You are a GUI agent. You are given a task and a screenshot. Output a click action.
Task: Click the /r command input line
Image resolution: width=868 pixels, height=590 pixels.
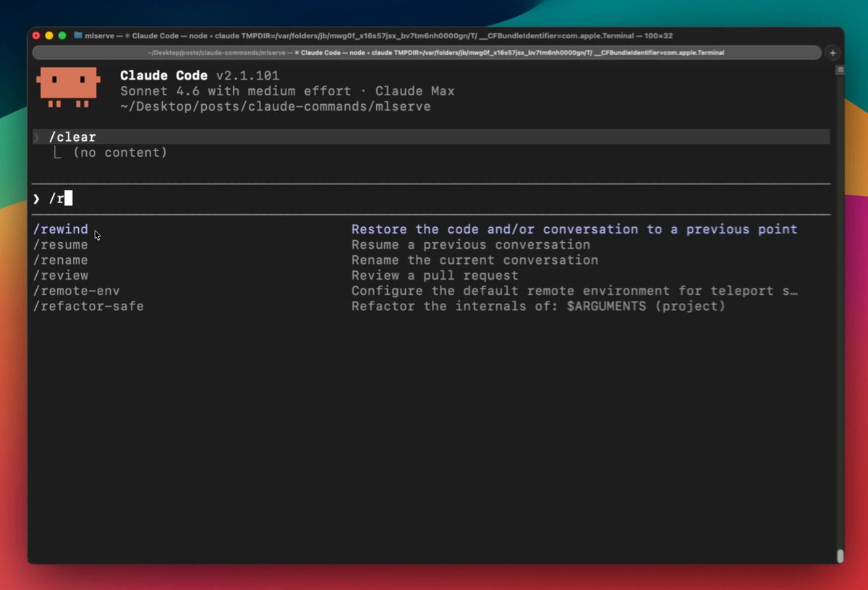click(x=289, y=199)
